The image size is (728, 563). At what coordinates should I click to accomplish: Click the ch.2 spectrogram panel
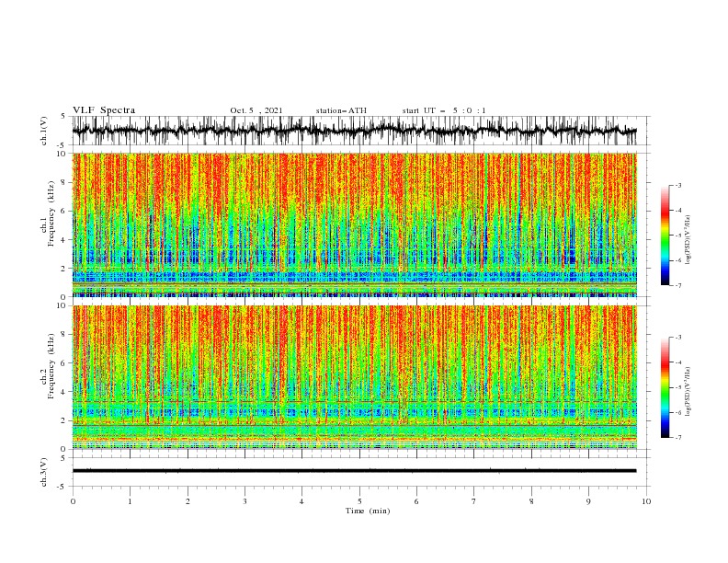pos(354,377)
